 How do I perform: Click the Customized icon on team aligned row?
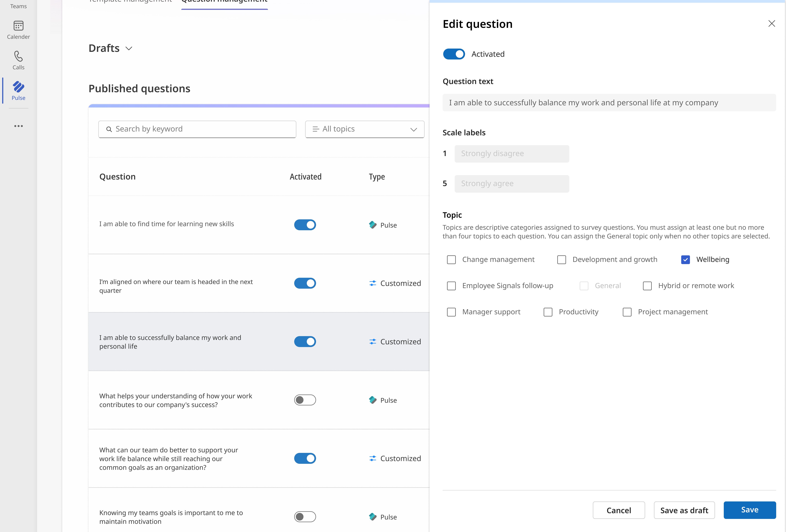[x=372, y=283]
